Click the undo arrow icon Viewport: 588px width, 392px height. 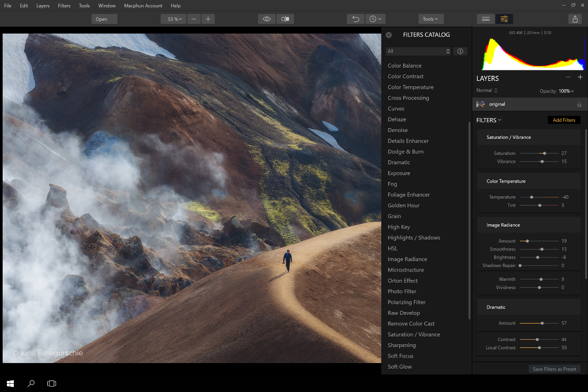click(356, 19)
